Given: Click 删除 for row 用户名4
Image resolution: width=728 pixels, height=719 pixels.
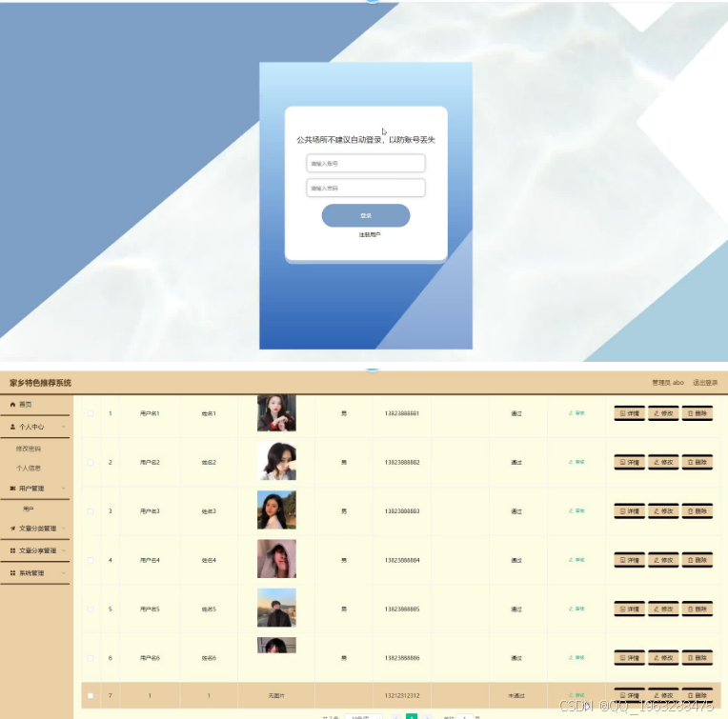Looking at the screenshot, I should click(698, 560).
